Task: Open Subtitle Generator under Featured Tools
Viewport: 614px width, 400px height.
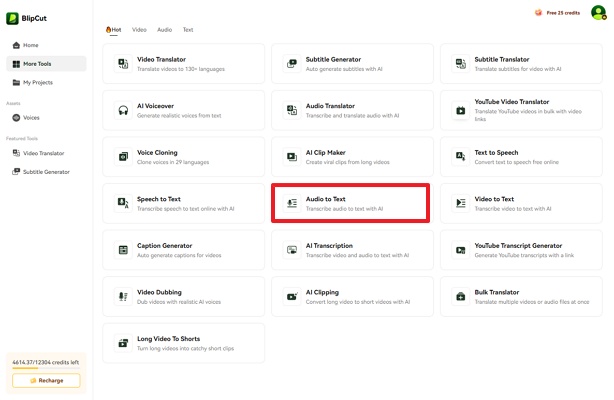Action: tap(46, 171)
